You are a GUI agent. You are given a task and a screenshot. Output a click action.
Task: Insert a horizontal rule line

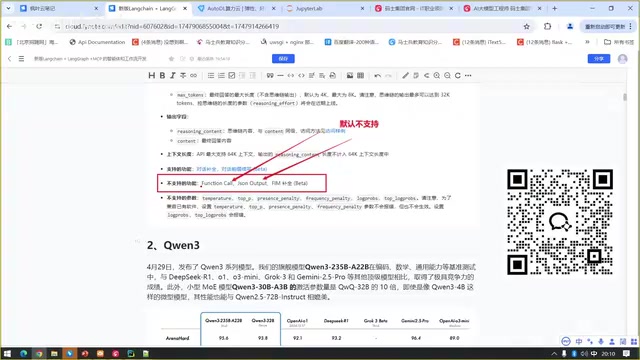[x=280, y=76]
